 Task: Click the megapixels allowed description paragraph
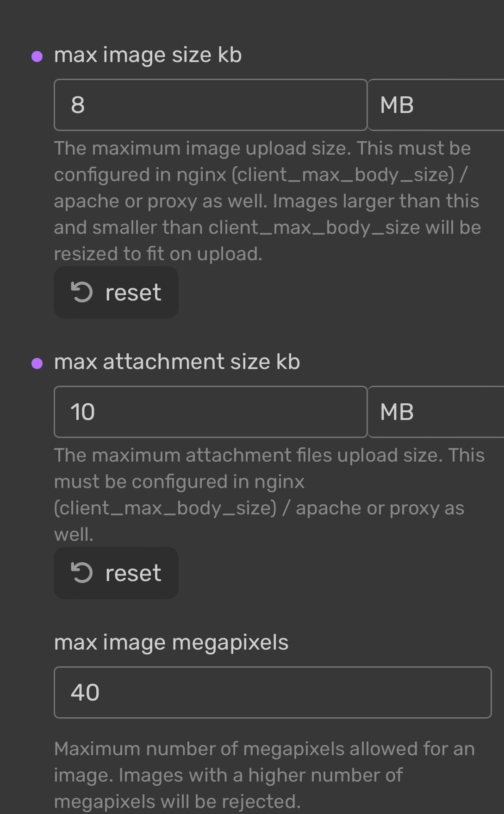[265, 775]
